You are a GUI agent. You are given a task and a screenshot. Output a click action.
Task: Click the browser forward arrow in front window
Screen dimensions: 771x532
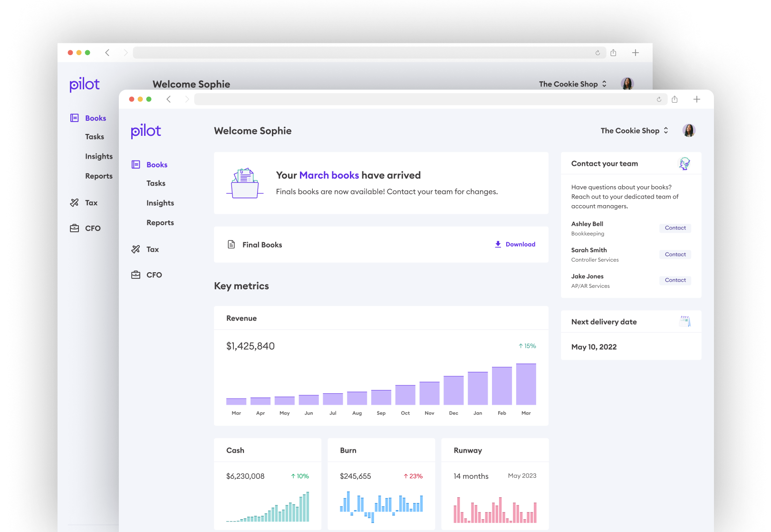[x=187, y=99]
